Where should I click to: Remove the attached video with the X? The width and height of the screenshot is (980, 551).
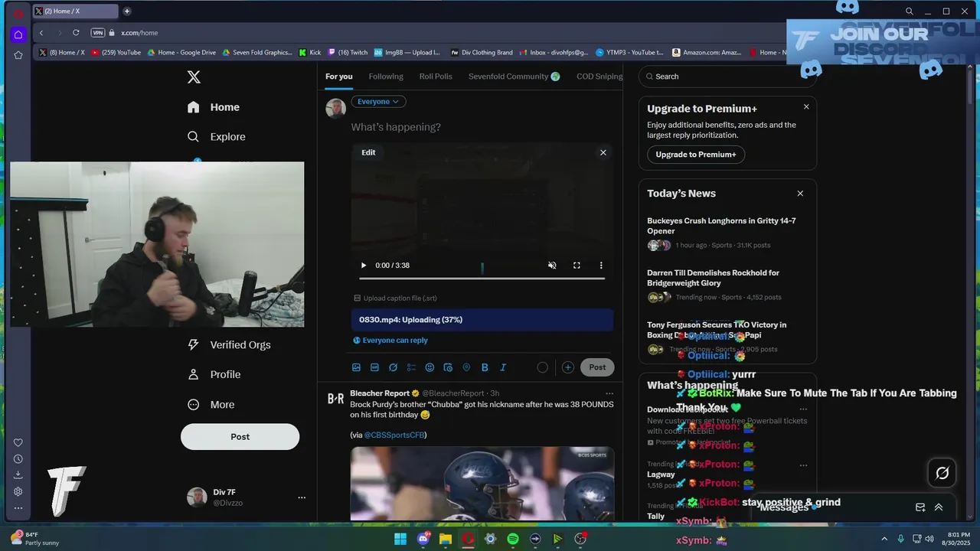[603, 152]
